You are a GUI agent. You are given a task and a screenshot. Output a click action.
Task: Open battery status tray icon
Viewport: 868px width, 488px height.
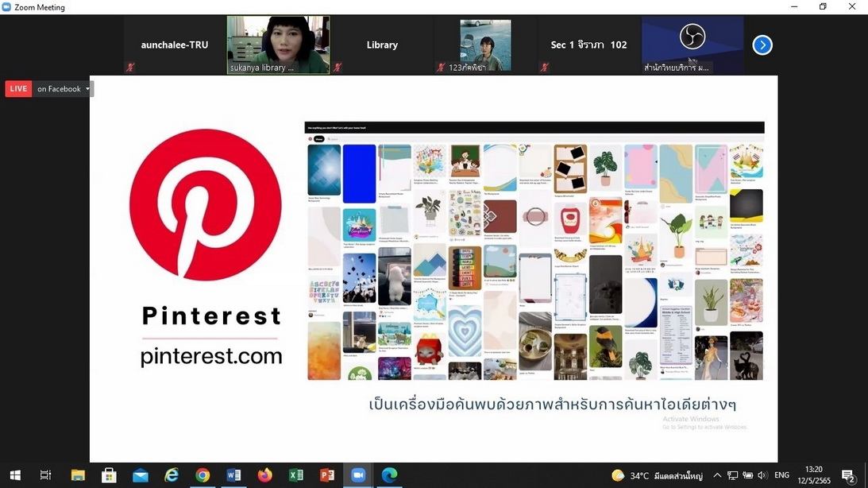click(747, 475)
